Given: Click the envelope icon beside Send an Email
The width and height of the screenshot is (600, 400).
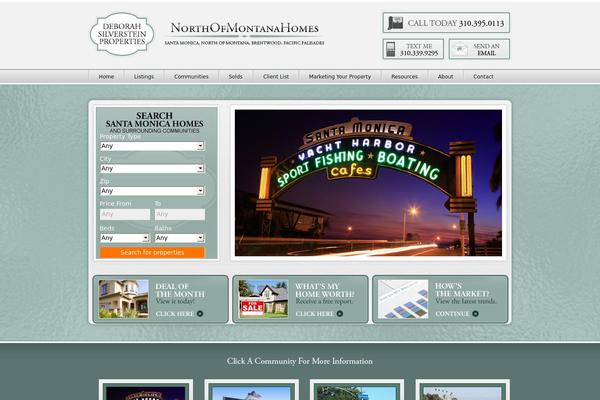Looking at the screenshot, I should tap(460, 49).
